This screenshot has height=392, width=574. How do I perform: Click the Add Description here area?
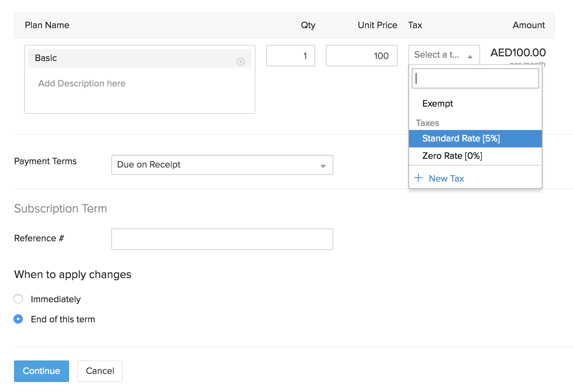pos(81,83)
